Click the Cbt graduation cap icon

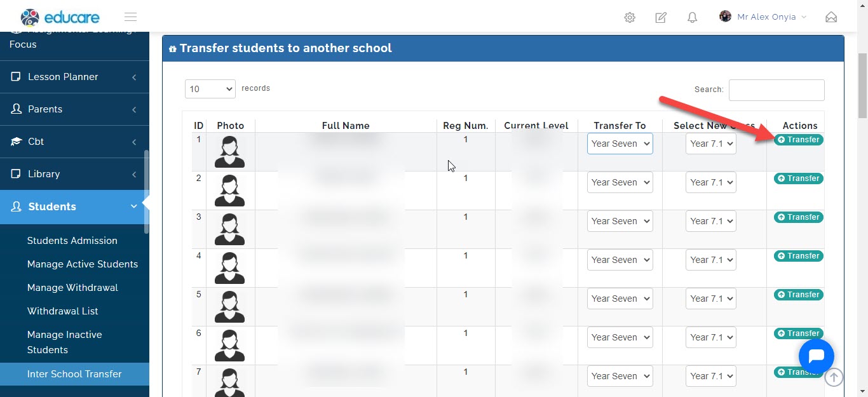pyautogui.click(x=16, y=142)
